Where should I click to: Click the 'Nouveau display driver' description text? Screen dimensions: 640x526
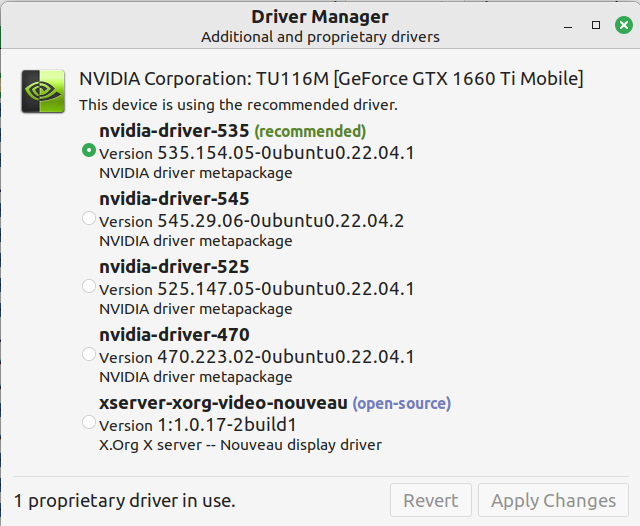pyautogui.click(x=240, y=445)
